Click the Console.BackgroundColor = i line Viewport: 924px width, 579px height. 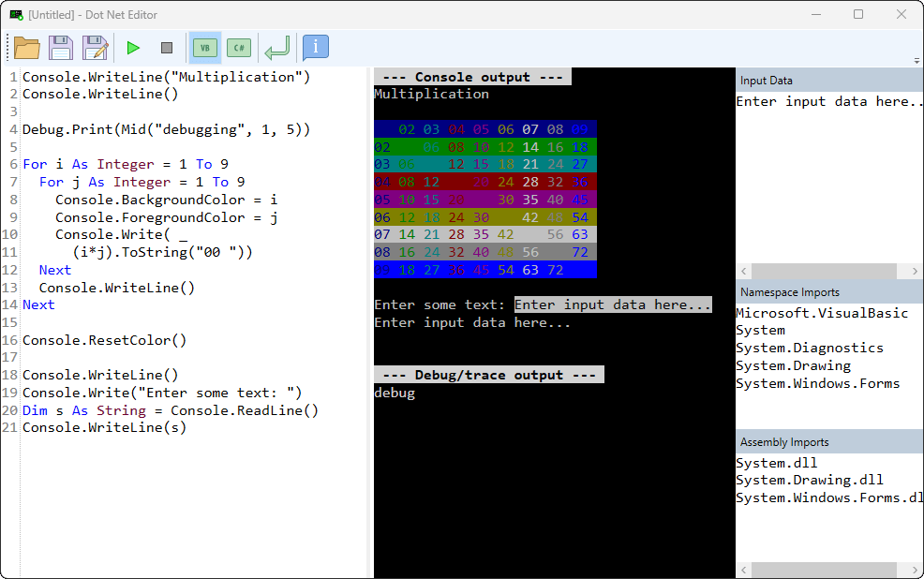(x=166, y=200)
